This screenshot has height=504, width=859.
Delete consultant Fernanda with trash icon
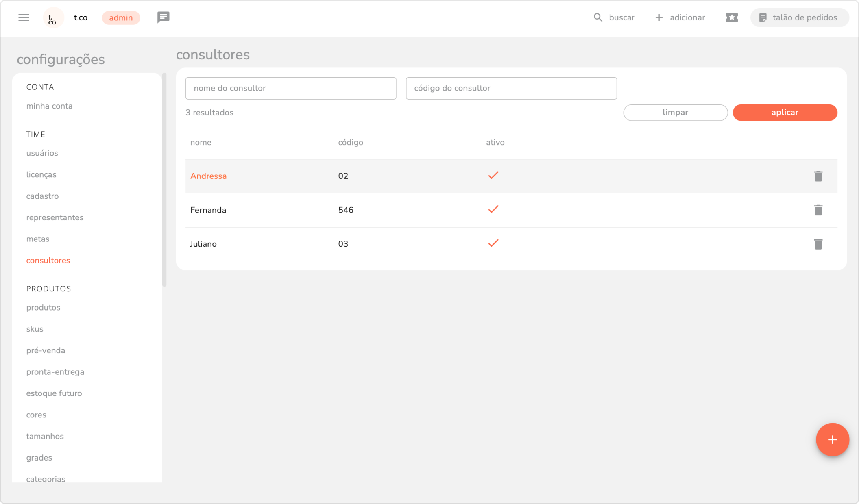[x=818, y=210]
